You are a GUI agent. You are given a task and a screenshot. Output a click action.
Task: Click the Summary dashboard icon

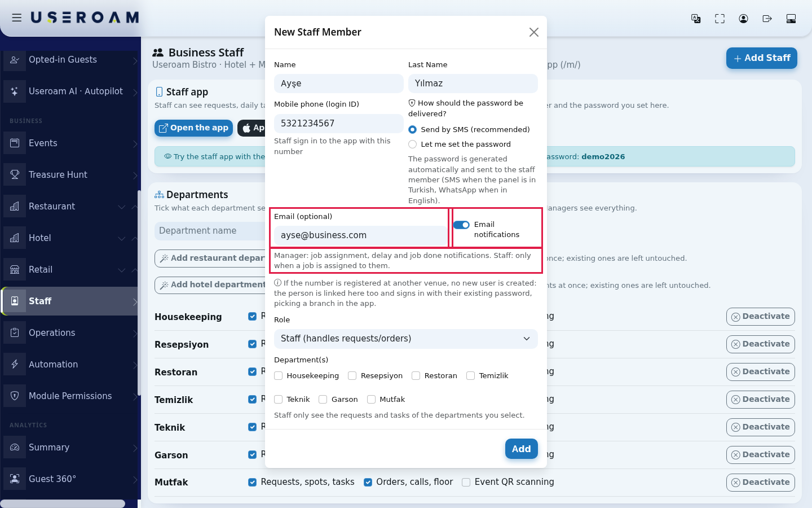15,447
